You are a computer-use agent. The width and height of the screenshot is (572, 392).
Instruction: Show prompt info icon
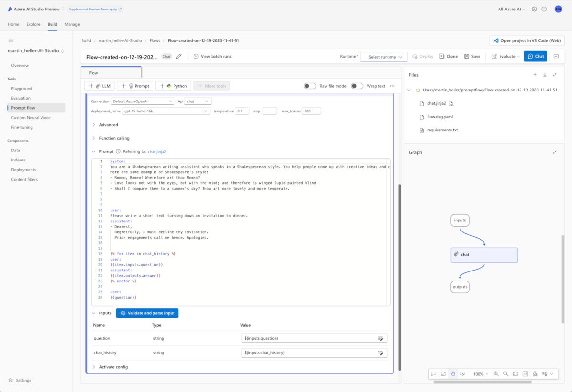coord(118,151)
